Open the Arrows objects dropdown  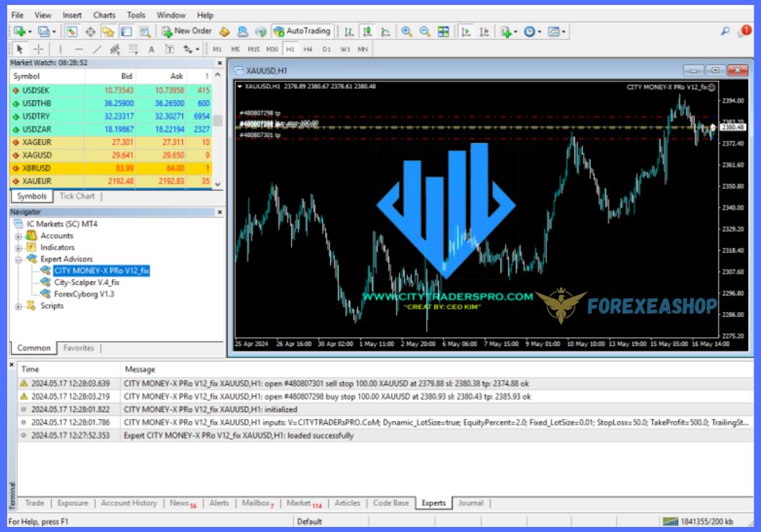[191, 49]
